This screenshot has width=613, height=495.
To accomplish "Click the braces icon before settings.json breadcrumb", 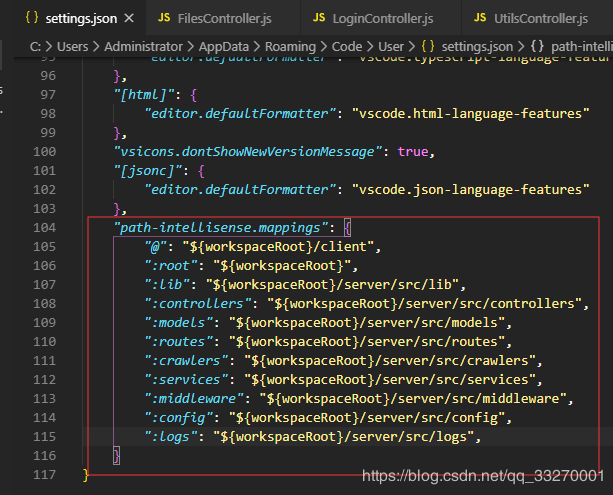I will 428,47.
